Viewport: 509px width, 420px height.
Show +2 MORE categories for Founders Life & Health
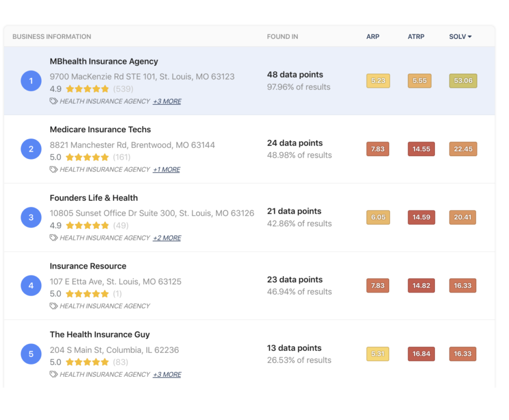[x=167, y=238]
